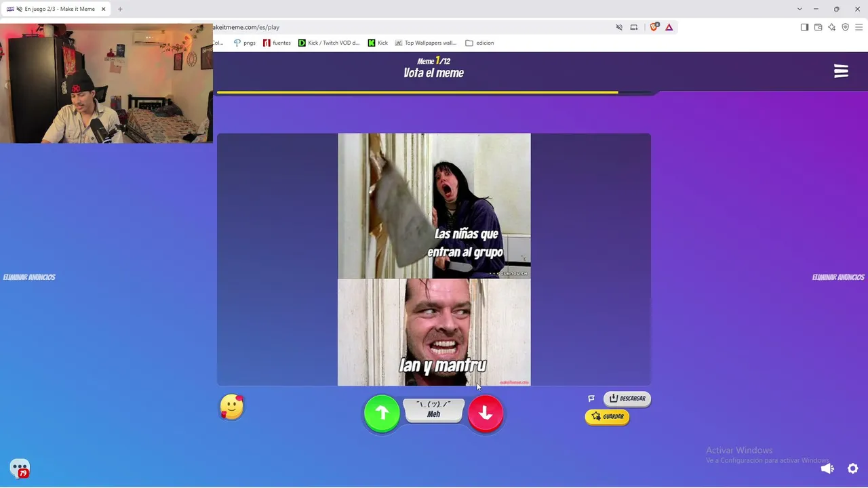
Task: Click the Brave VPN shield icon
Action: (x=845, y=27)
